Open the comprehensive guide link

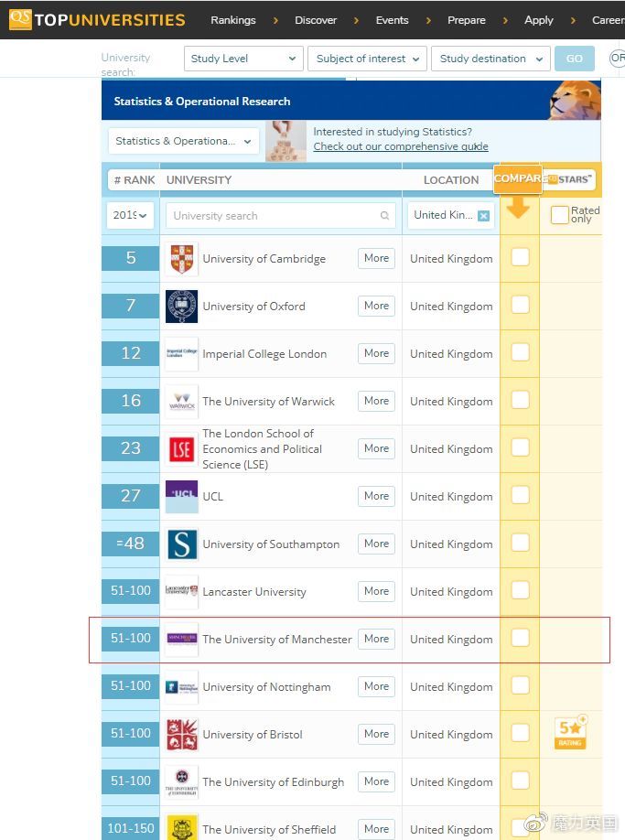point(401,146)
